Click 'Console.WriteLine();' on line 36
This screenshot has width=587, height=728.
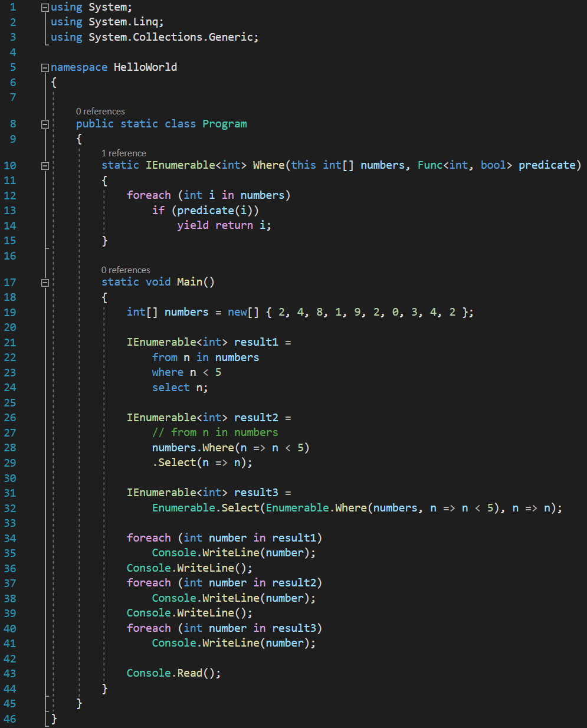click(x=189, y=568)
